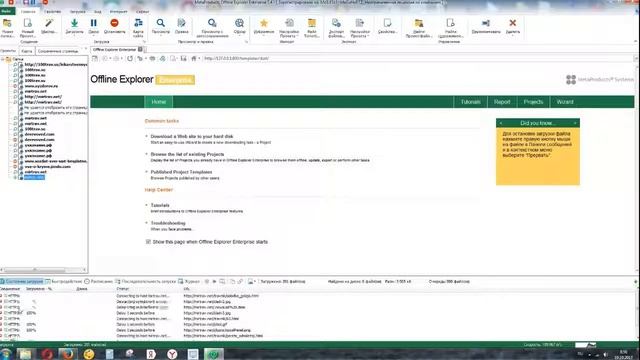The width and height of the screenshot is (640, 360).
Task: Open the Properties ribbon icon
Action: [x=387, y=23]
